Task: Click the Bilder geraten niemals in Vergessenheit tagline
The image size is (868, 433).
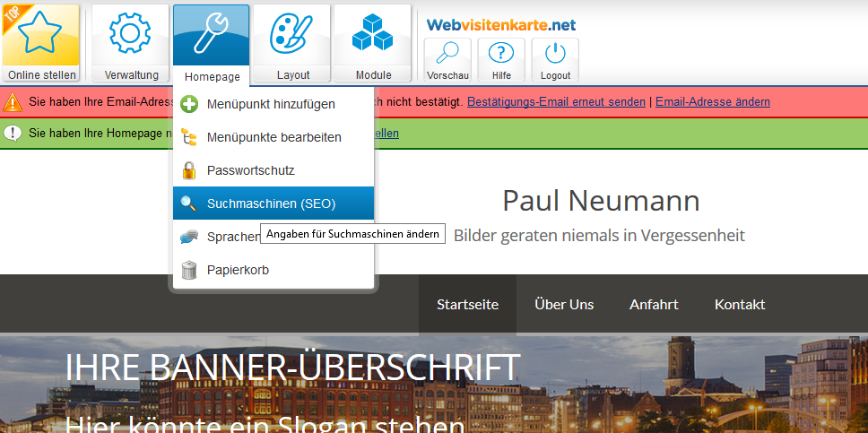Action: click(600, 235)
